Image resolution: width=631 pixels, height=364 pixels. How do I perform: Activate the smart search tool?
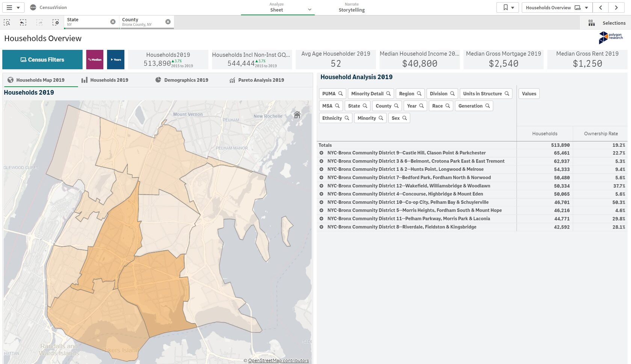(x=7, y=23)
